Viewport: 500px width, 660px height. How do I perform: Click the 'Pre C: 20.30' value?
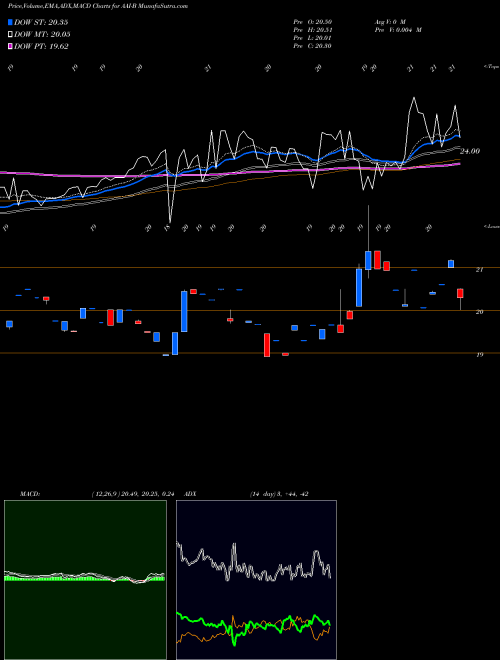point(312,46)
